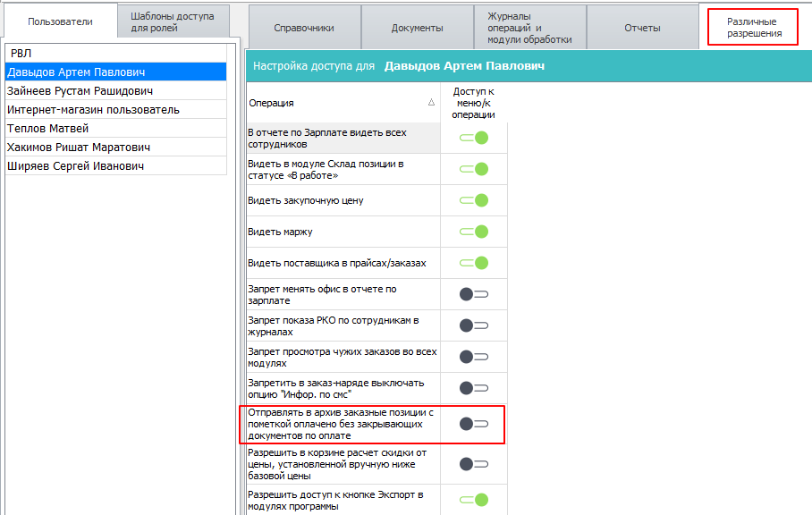Image resolution: width=812 pixels, height=515 pixels.
Task: Select user Зайнеев Рустам Рашидович
Action: 80,91
